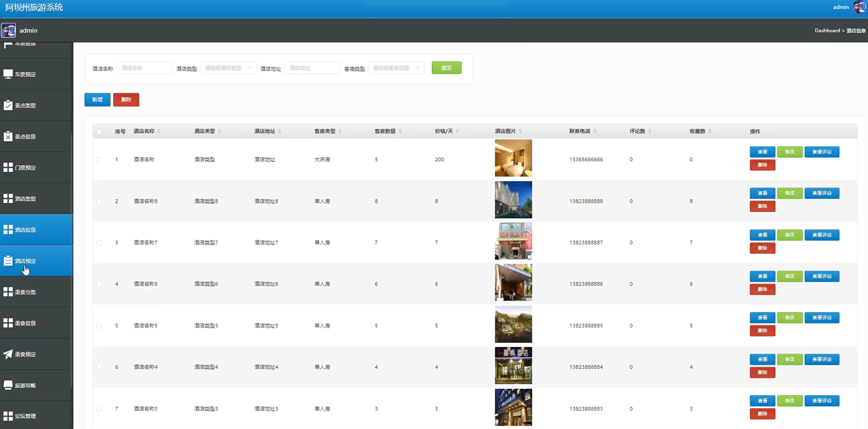The width and height of the screenshot is (868, 429).
Task: Click 修改 for row 酒店名称7
Action: (x=790, y=235)
